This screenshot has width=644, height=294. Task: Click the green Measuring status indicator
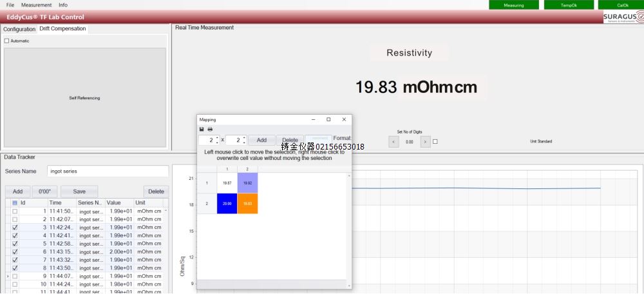pyautogui.click(x=513, y=5)
